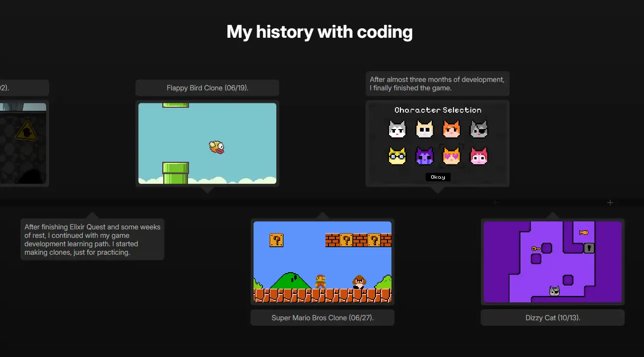Image resolution: width=644 pixels, height=357 pixels.
Task: Choose the pink cat character
Action: (x=479, y=155)
